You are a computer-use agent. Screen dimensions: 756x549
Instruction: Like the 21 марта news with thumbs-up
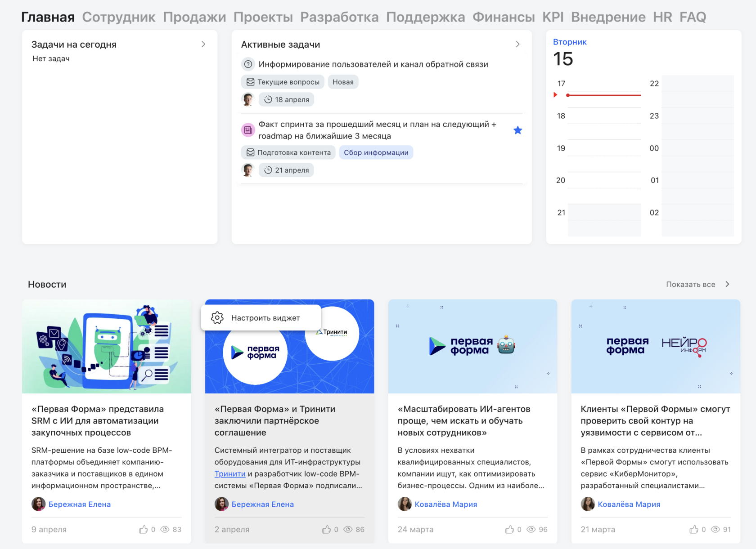pyautogui.click(x=694, y=529)
